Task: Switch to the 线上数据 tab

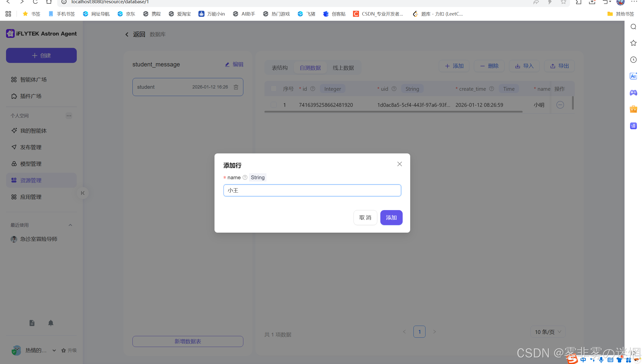Action: click(x=343, y=68)
